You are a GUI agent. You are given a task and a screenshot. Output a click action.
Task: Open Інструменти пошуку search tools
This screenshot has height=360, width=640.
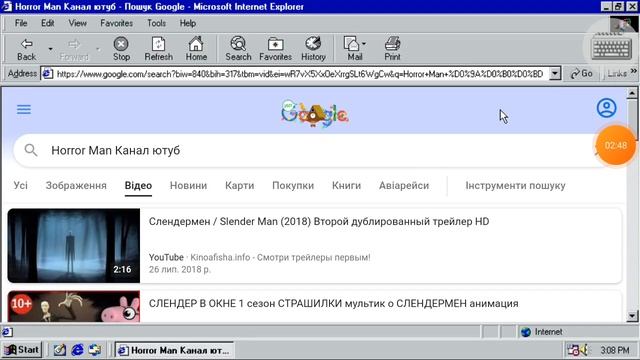click(x=515, y=185)
